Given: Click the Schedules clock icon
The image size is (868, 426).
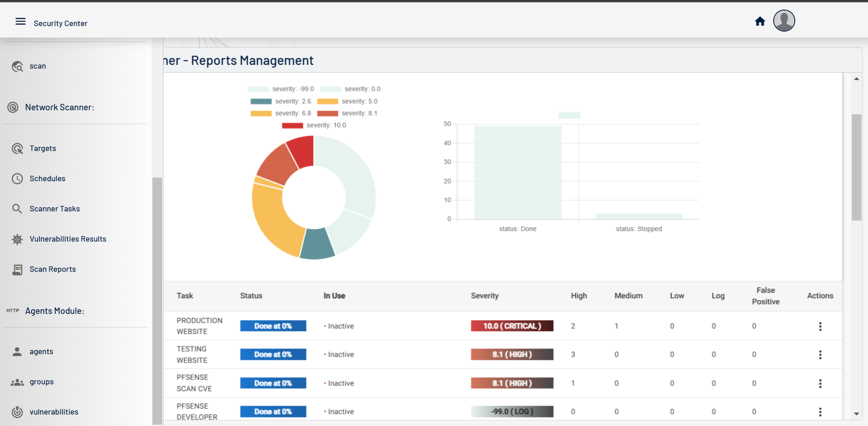Looking at the screenshot, I should click(x=17, y=179).
